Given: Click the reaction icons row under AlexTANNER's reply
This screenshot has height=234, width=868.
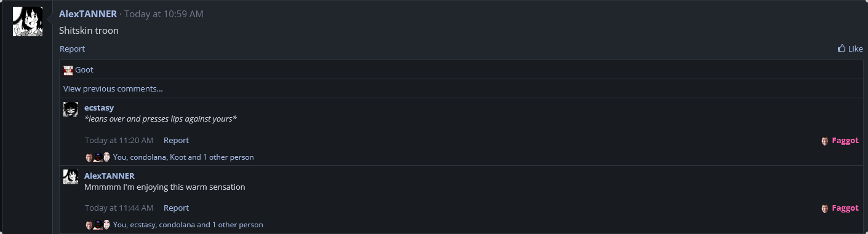Looking at the screenshot, I should [x=98, y=225].
